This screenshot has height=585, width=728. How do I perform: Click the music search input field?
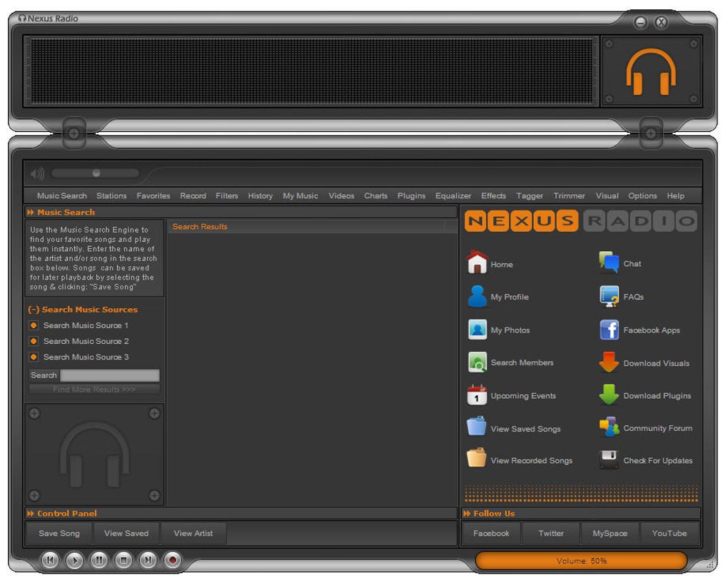110,375
